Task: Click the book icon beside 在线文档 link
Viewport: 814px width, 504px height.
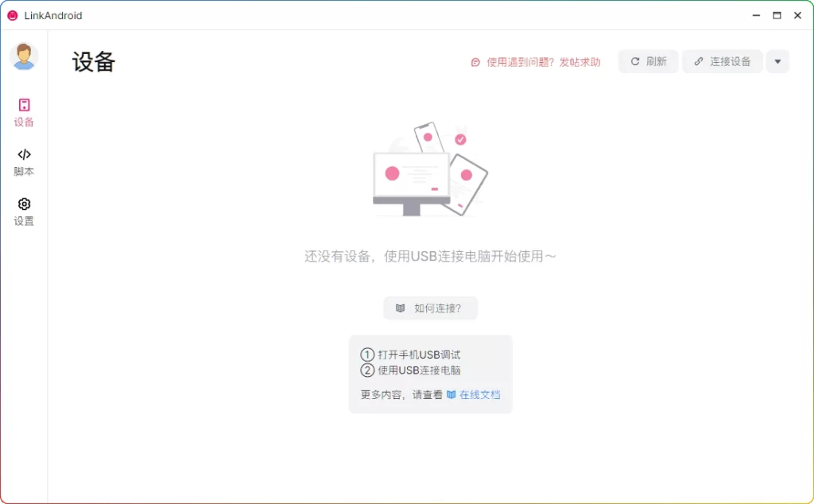Action: (x=451, y=394)
